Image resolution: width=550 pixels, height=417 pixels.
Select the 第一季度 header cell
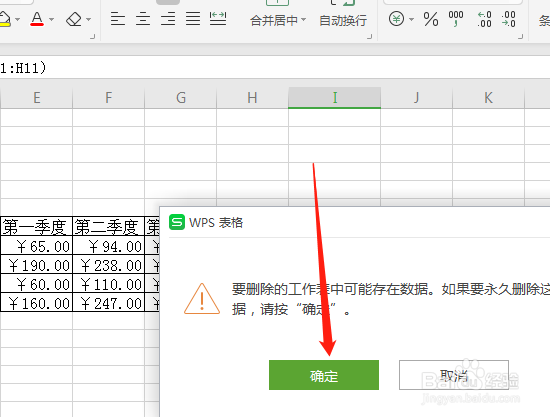pyautogui.click(x=36, y=227)
